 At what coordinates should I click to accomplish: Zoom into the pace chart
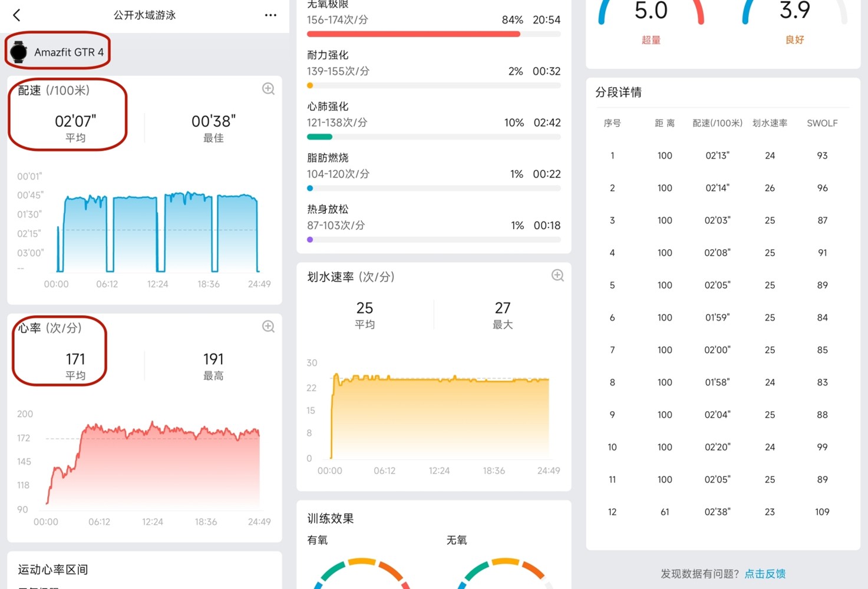pos(268,89)
